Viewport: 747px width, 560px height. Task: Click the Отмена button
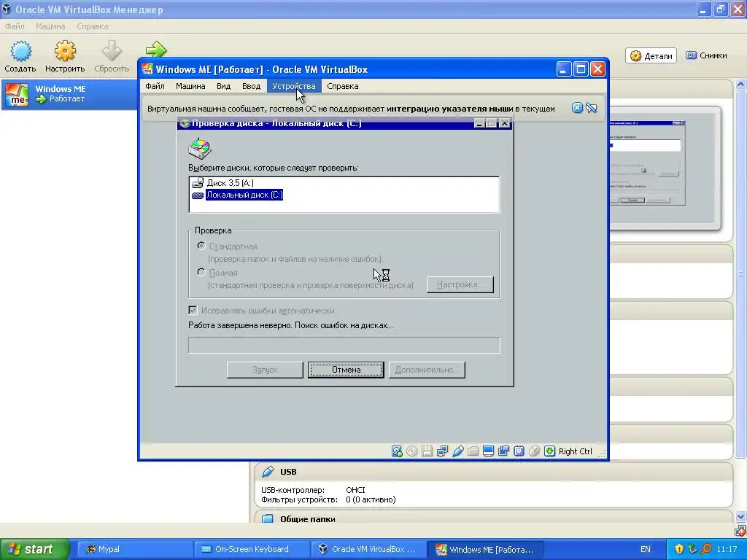(x=346, y=370)
